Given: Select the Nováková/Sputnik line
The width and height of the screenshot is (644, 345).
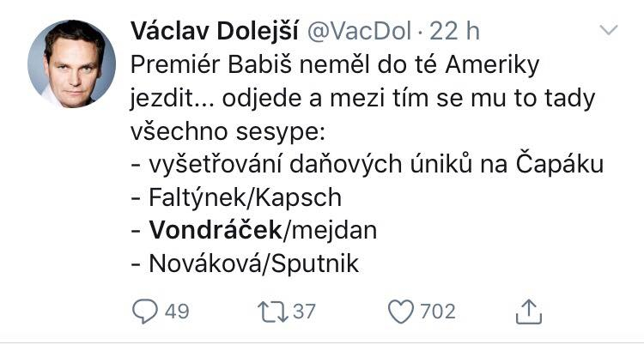Looking at the screenshot, I should pyautogui.click(x=245, y=264).
